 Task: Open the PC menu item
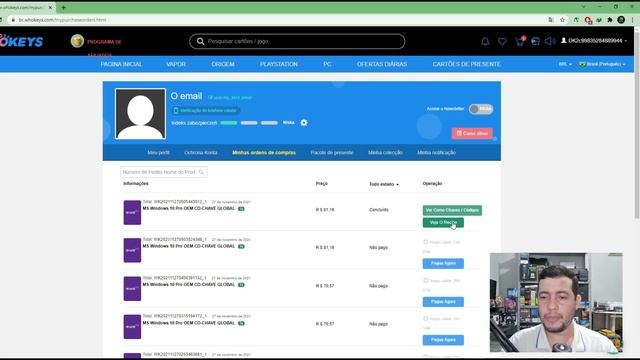[x=327, y=64]
